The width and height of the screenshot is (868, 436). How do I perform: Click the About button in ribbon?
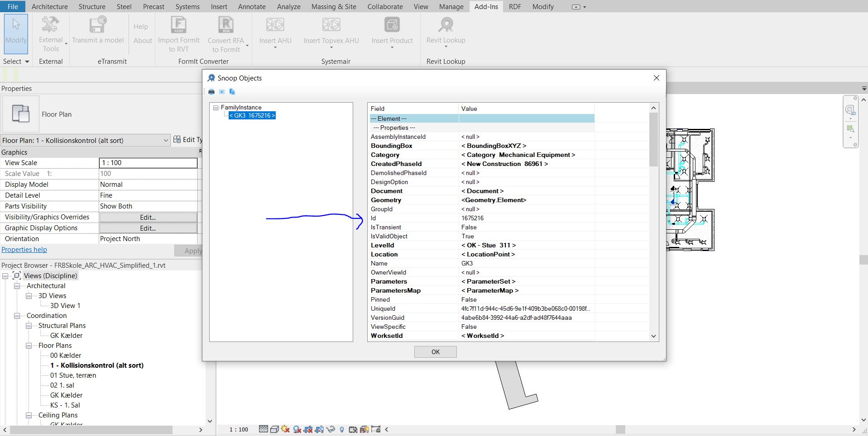[143, 41]
